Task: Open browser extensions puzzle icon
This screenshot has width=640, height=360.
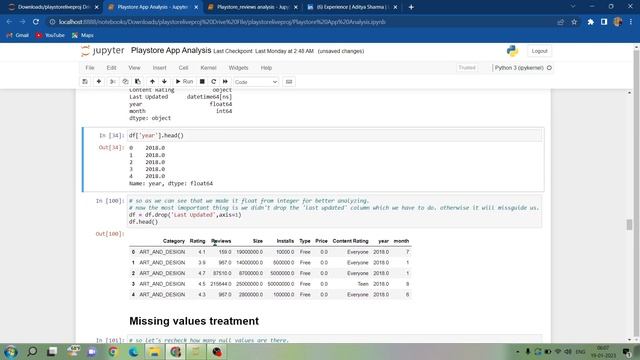Action: pyautogui.click(x=591, y=22)
